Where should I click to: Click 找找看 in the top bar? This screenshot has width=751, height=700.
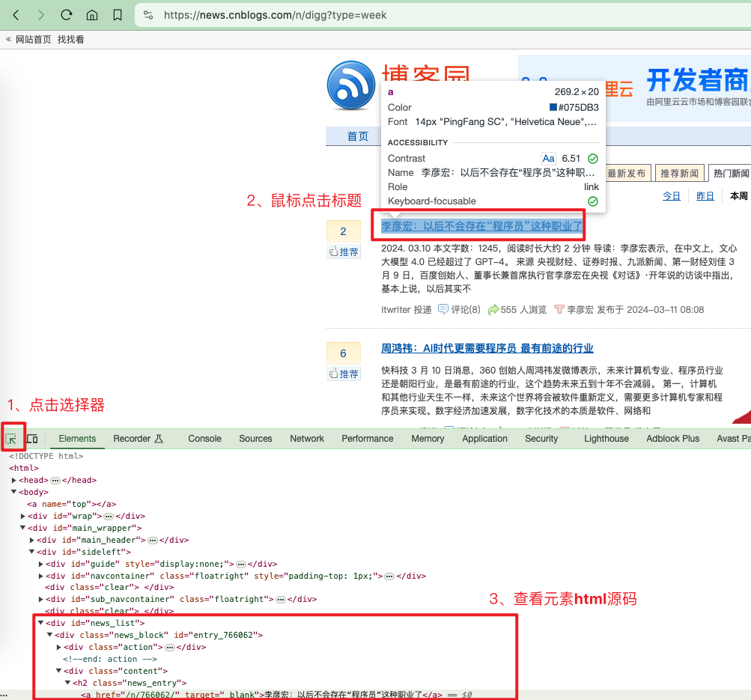(x=70, y=39)
